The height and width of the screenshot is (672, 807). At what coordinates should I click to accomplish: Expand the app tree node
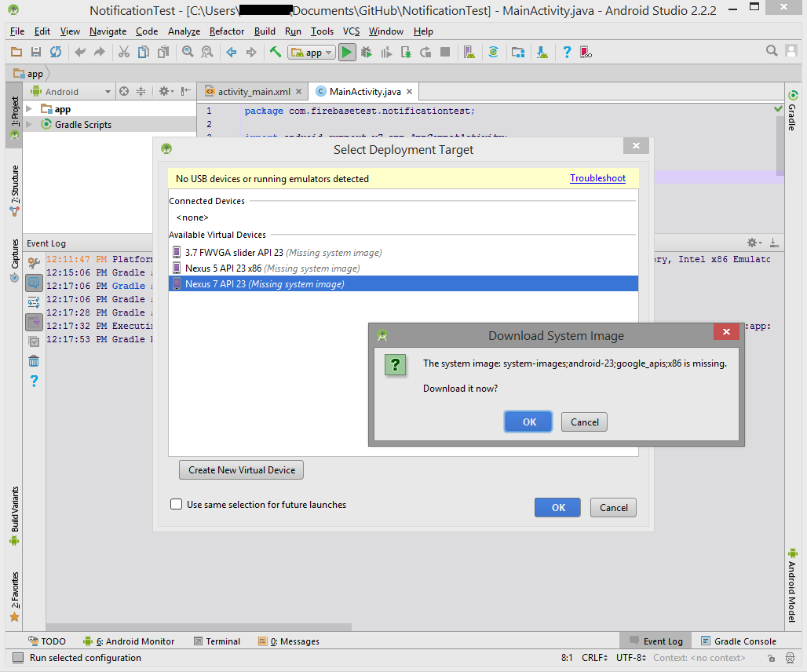[29, 109]
